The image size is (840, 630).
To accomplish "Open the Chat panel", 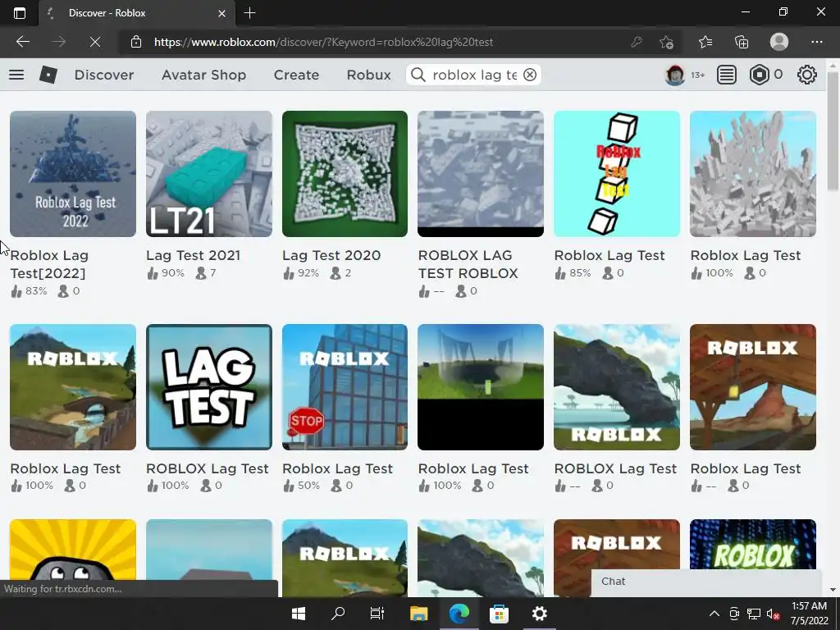I will pyautogui.click(x=706, y=582).
